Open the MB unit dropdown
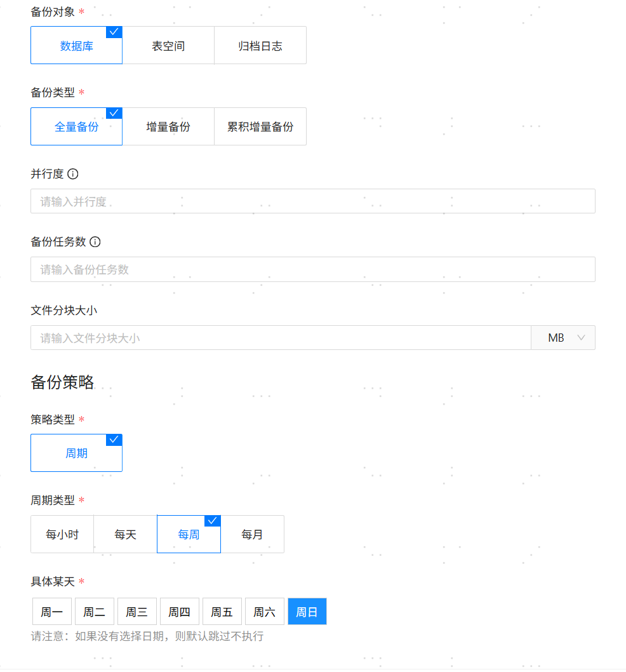 (563, 338)
